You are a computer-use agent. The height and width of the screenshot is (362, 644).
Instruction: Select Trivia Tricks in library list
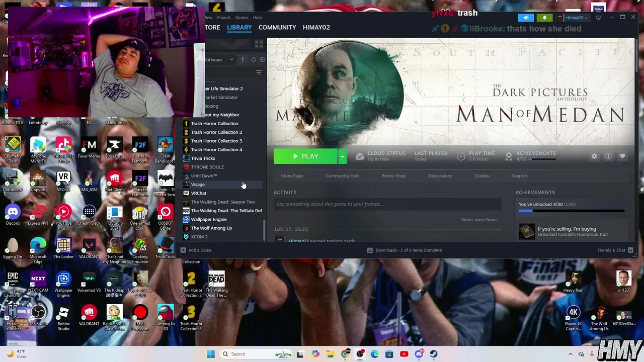pyautogui.click(x=203, y=158)
